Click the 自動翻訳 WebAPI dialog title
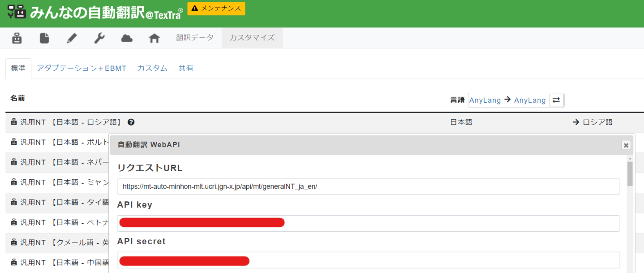 [x=149, y=145]
